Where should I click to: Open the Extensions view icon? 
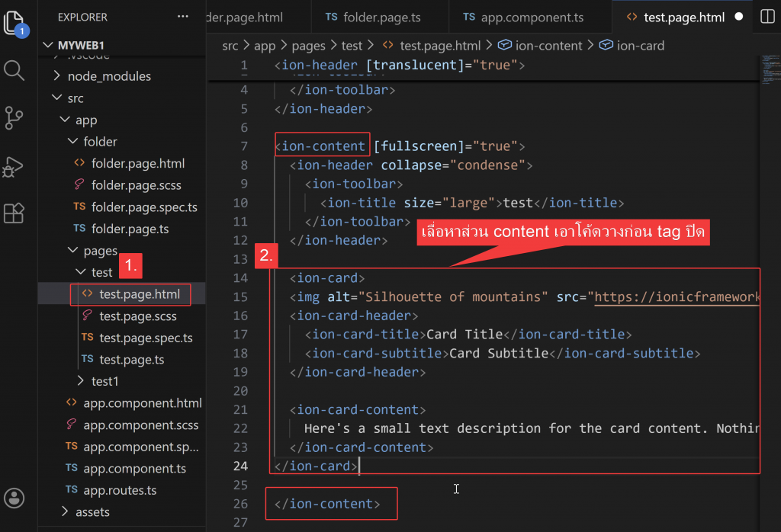point(14,213)
